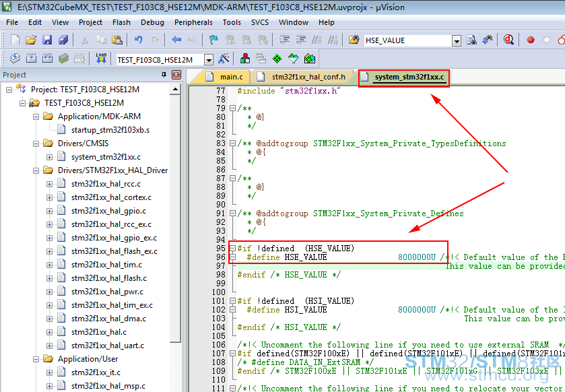The width and height of the screenshot is (565, 392).
Task: Open the Flash menu
Action: point(121,22)
